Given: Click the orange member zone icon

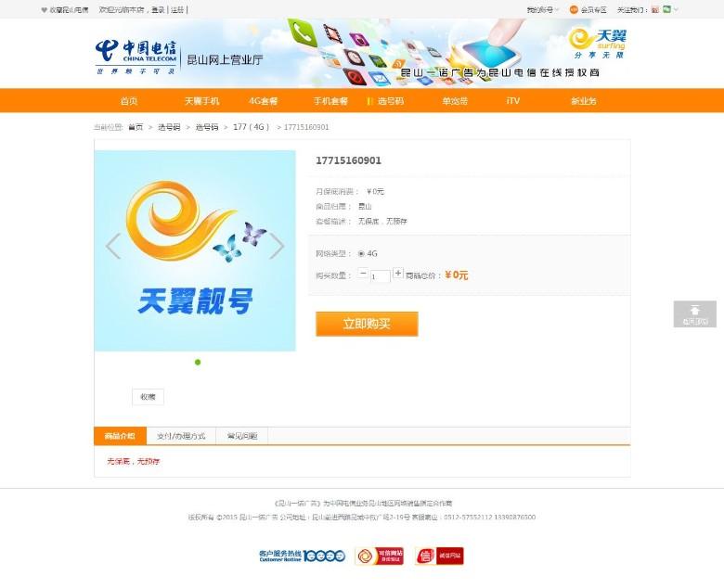Looking at the screenshot, I should click(x=574, y=9).
